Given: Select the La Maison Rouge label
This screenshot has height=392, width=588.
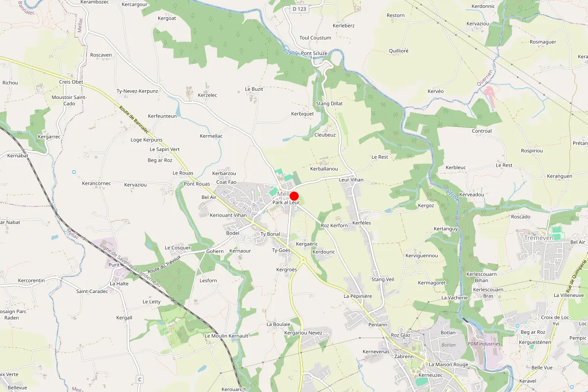Looking at the screenshot, I should tap(448, 365).
